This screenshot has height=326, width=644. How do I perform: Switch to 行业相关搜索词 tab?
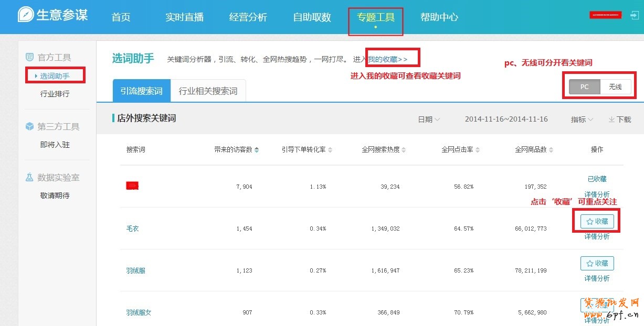(x=208, y=91)
